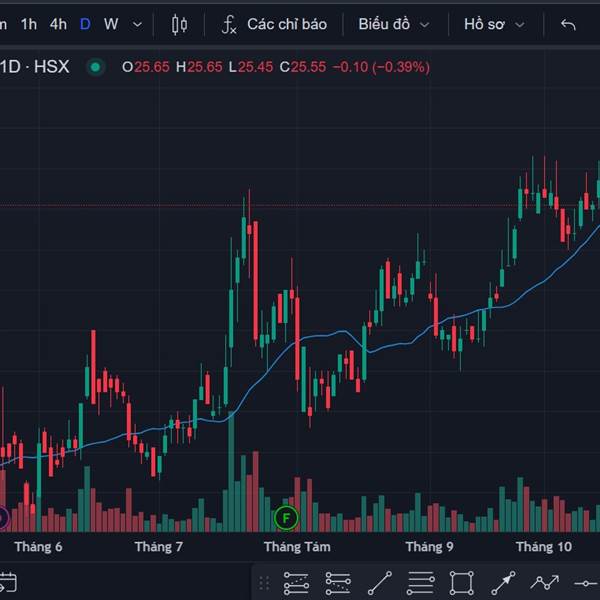Click the open price value 25.65
The height and width of the screenshot is (600, 600).
[x=152, y=67]
